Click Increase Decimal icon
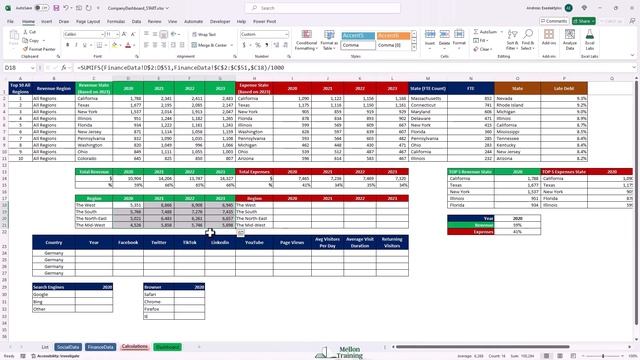Image resolution: width=640 pixels, height=360 pixels. [276, 45]
